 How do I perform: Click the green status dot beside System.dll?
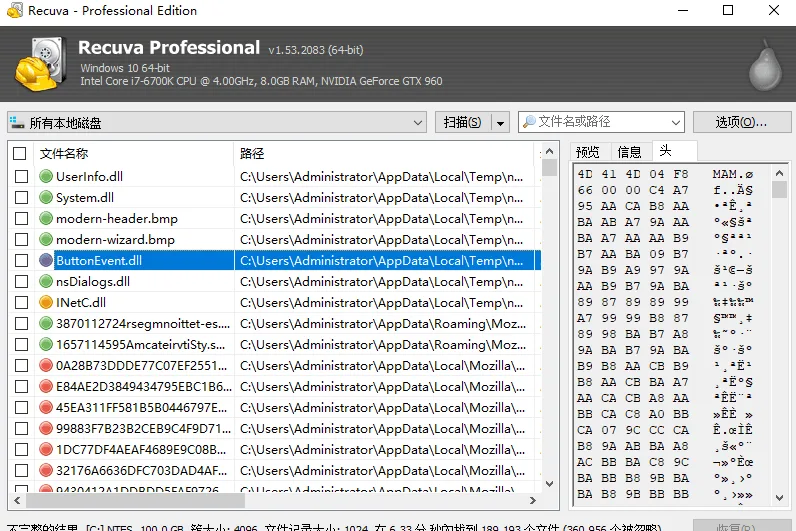[x=46, y=197]
